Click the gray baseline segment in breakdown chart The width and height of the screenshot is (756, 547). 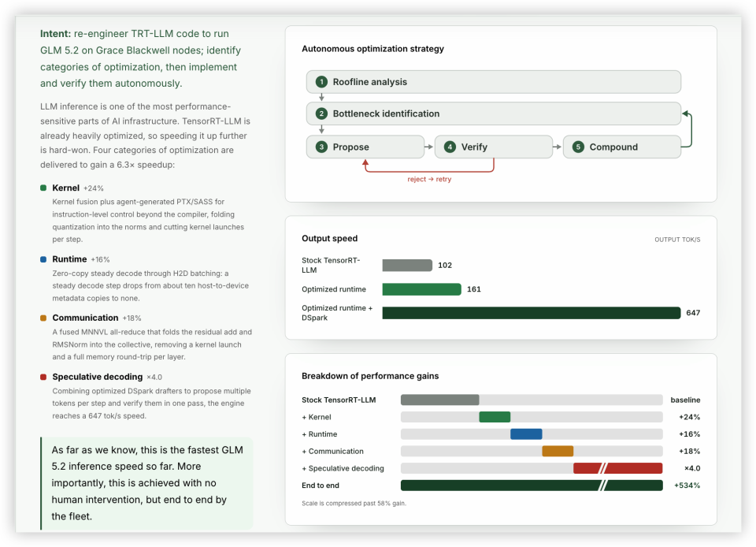439,400
